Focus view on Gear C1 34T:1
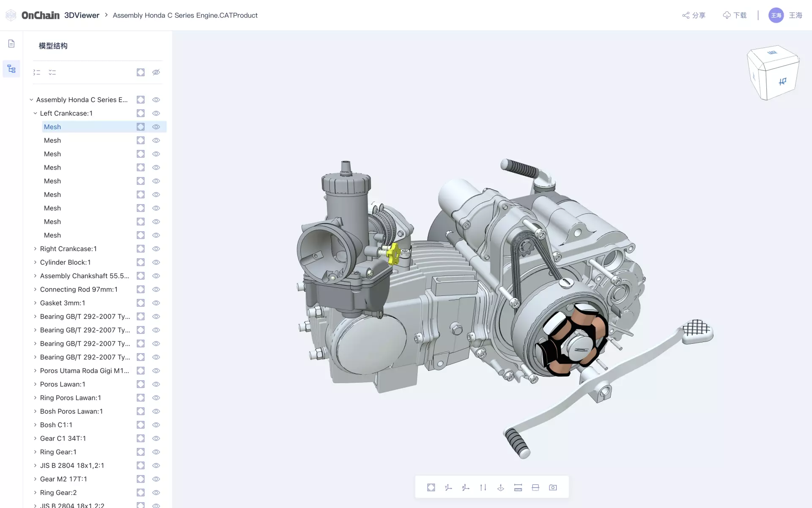 (x=140, y=438)
